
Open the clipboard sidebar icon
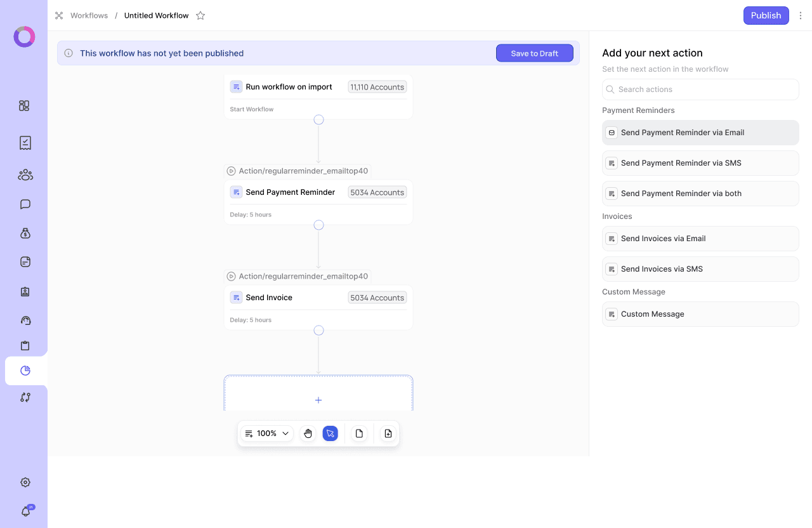pos(25,346)
